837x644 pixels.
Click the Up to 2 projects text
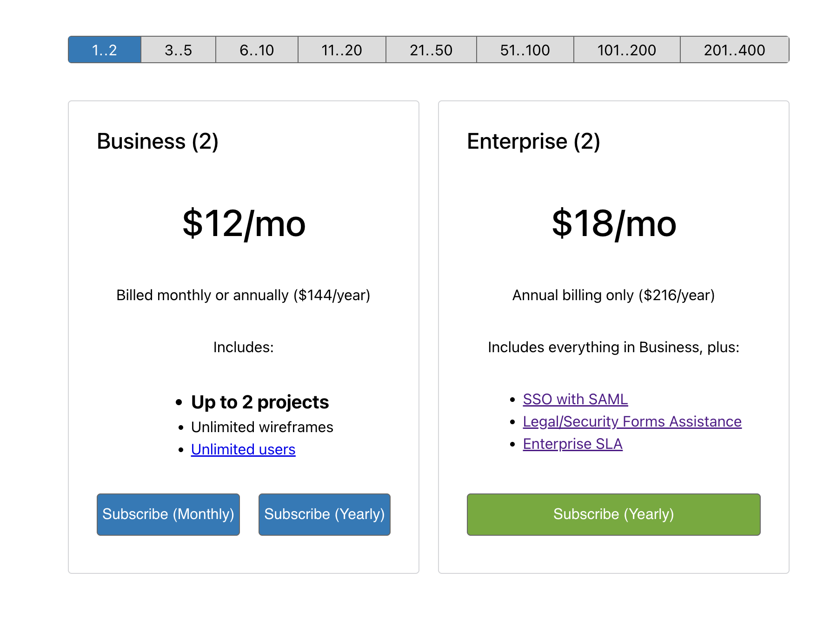(260, 402)
